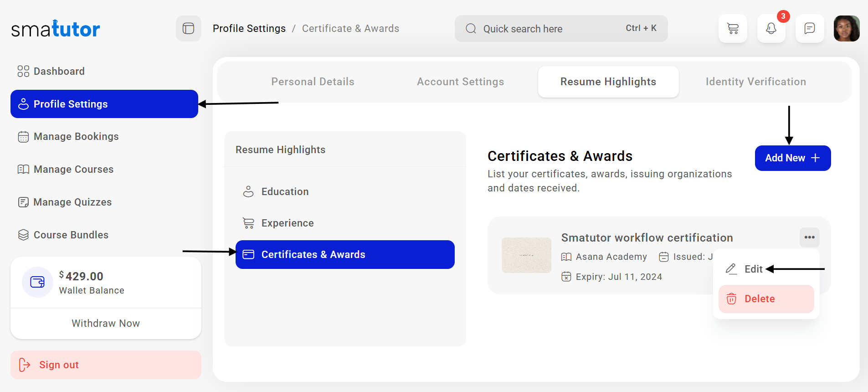This screenshot has height=392, width=868.
Task: Open notifications bell icon
Action: tap(771, 29)
